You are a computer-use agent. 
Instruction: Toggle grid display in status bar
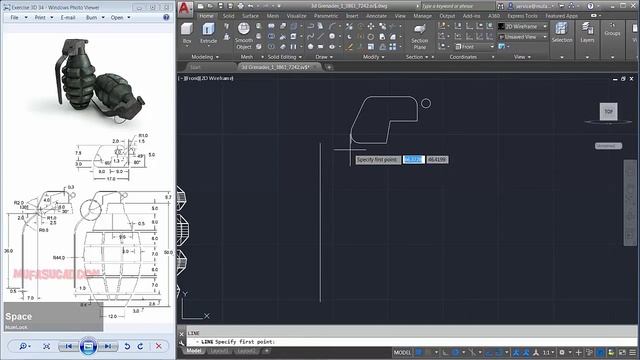[419, 352]
